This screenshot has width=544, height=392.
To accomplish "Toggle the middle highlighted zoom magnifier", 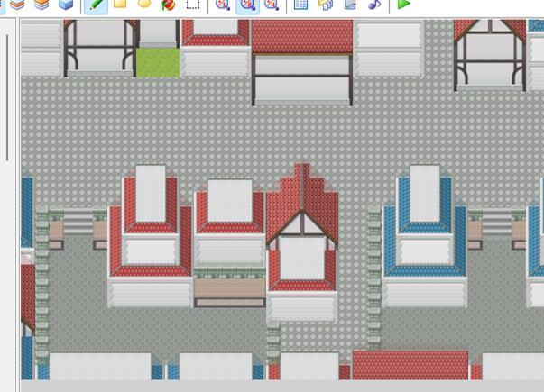I will 247,5.
